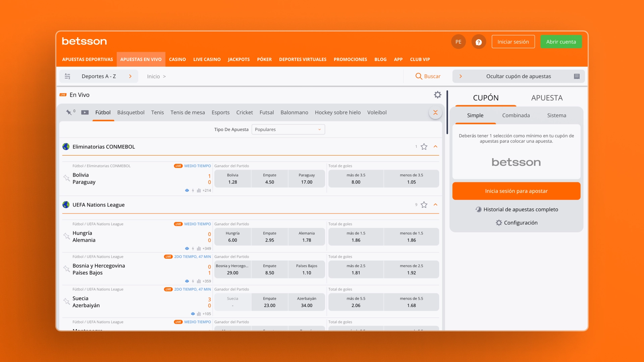
Task: Click match tracker icon for Suecia match
Action: tap(193, 314)
